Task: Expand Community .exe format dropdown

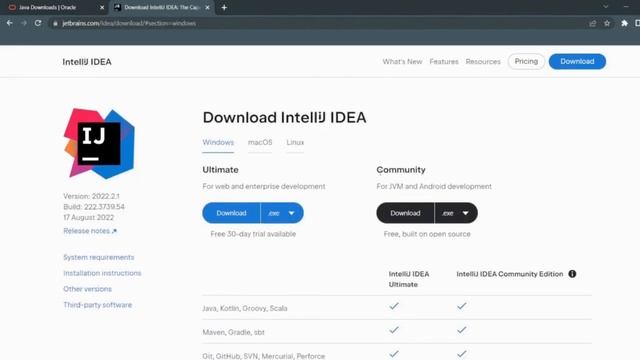Action: coord(456,213)
